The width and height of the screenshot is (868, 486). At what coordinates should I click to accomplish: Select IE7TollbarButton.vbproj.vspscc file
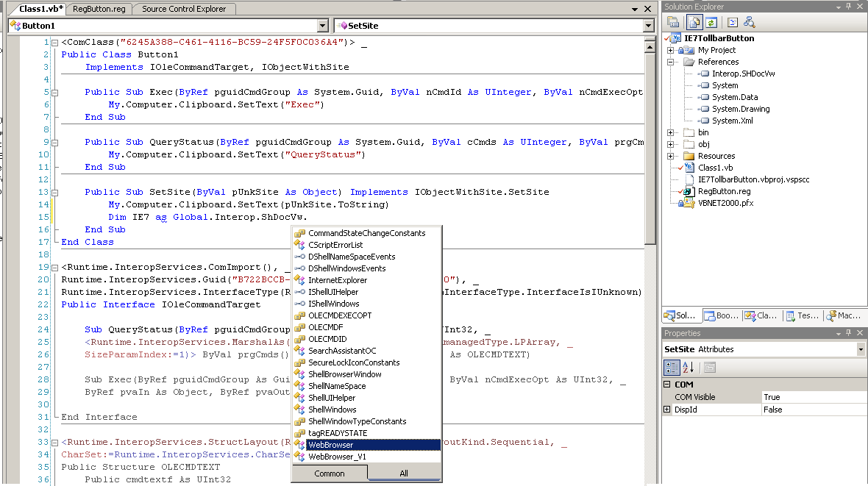[753, 179]
